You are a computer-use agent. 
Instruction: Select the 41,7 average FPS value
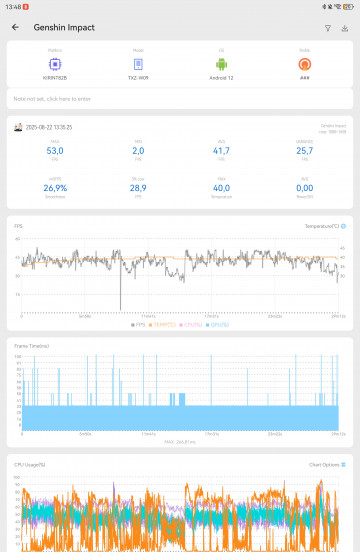(x=221, y=151)
